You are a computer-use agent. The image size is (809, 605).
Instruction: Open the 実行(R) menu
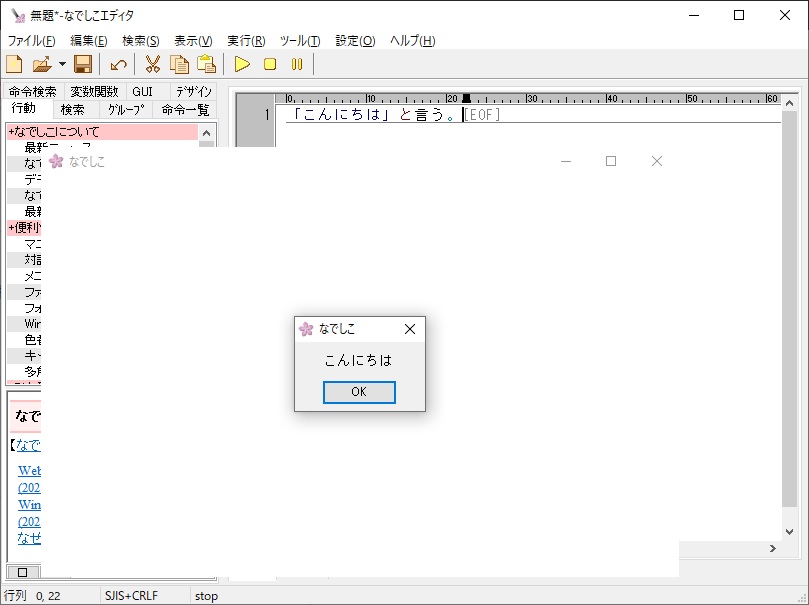[x=246, y=41]
